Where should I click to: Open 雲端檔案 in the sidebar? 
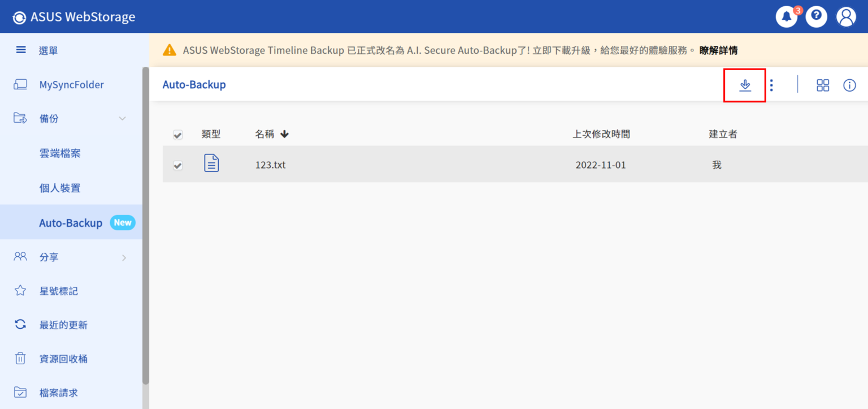[x=60, y=153]
